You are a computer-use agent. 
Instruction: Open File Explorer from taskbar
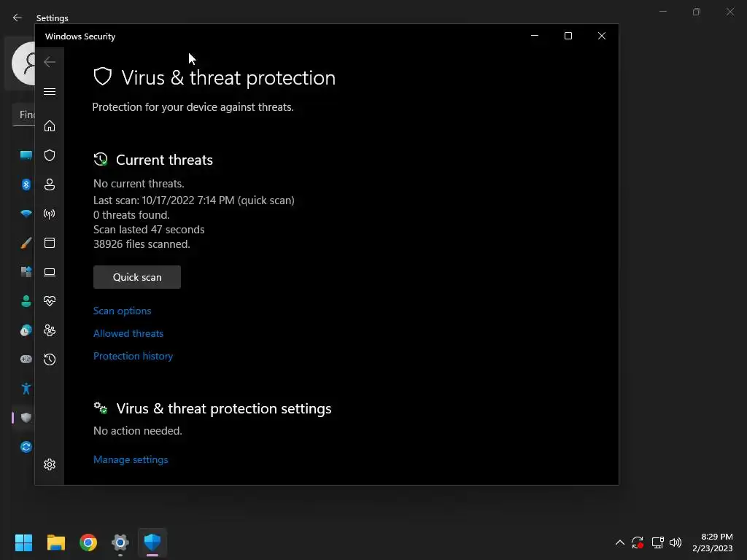click(55, 542)
